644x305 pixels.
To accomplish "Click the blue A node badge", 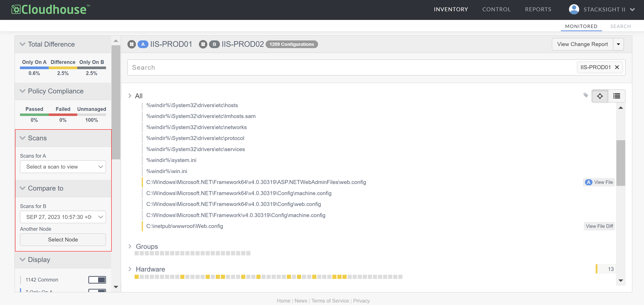I will click(143, 44).
